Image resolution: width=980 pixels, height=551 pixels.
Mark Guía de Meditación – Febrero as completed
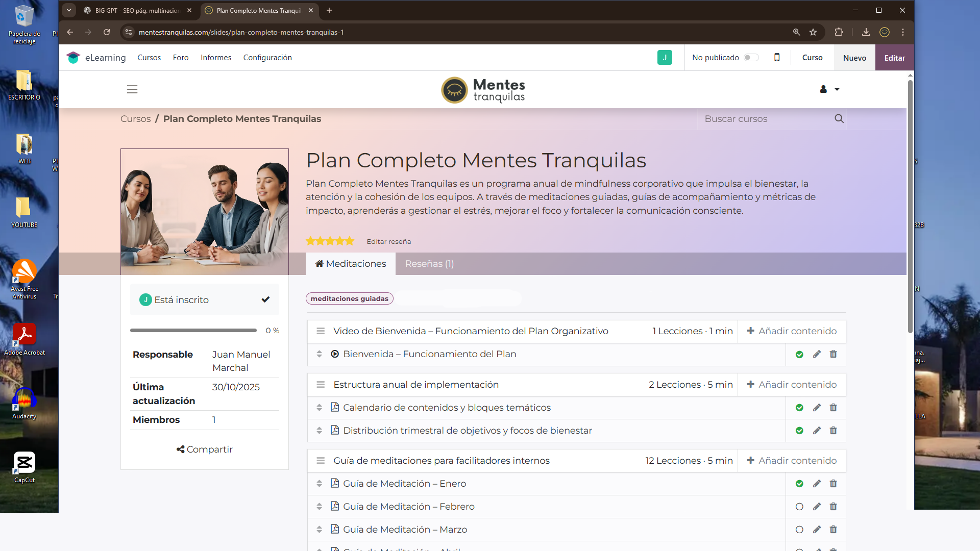[x=799, y=506]
